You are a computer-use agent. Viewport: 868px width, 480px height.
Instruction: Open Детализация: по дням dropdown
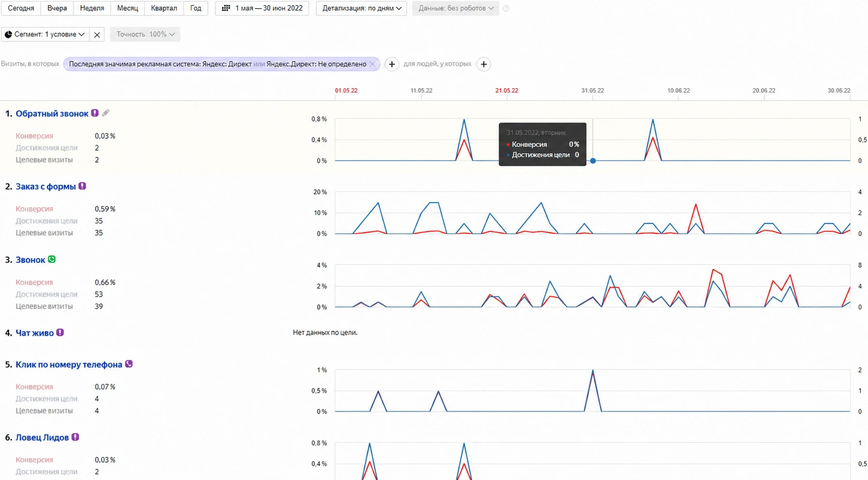pos(362,8)
